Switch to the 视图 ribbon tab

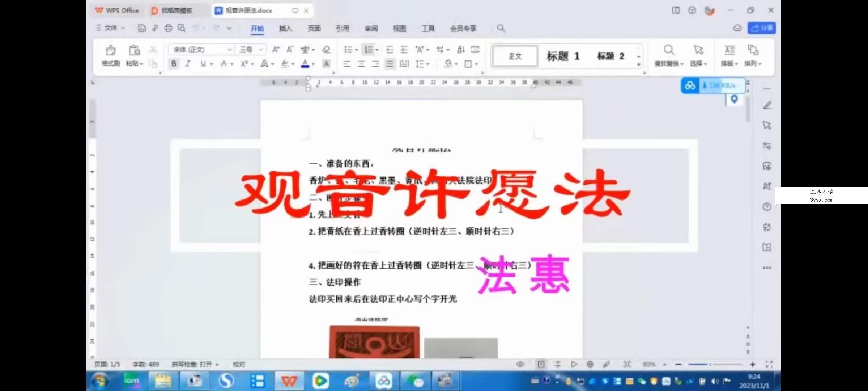pyautogui.click(x=400, y=28)
